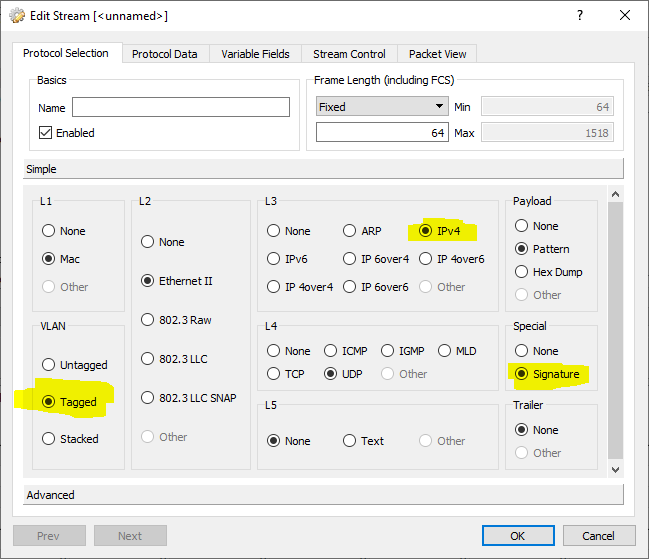Close the Edit Stream dialog
The image size is (649, 559).
tap(625, 15)
